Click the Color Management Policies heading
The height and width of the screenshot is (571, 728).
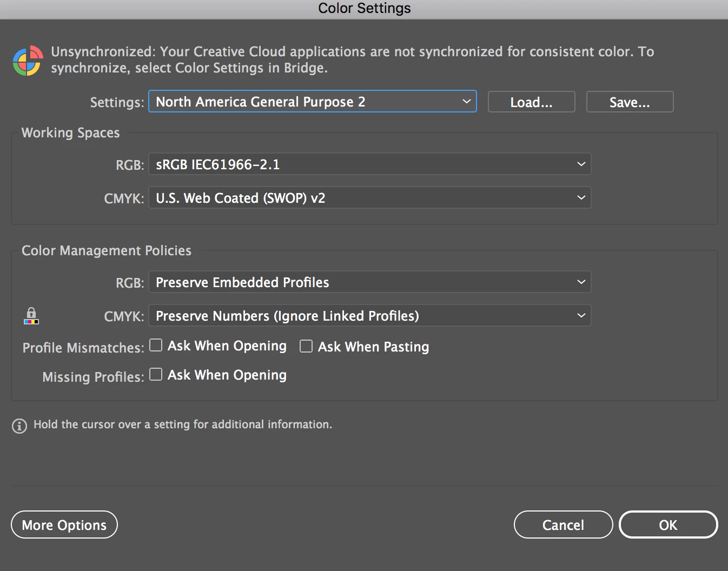tap(107, 251)
